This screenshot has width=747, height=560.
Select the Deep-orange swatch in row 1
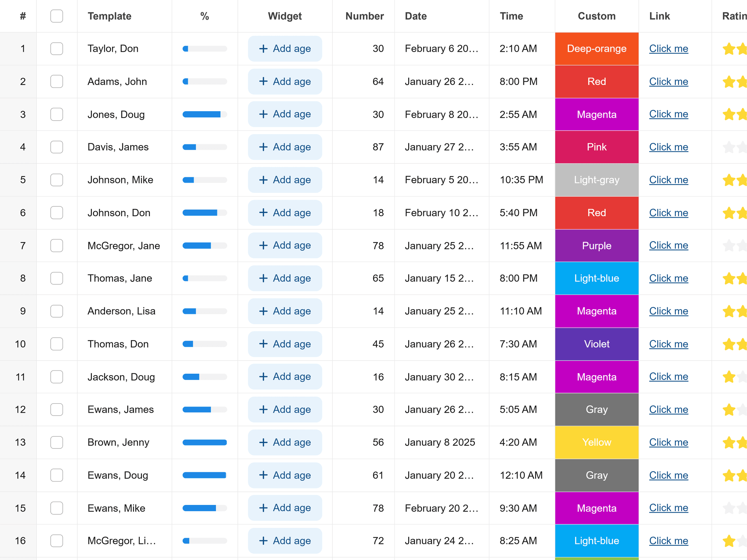coord(597,48)
